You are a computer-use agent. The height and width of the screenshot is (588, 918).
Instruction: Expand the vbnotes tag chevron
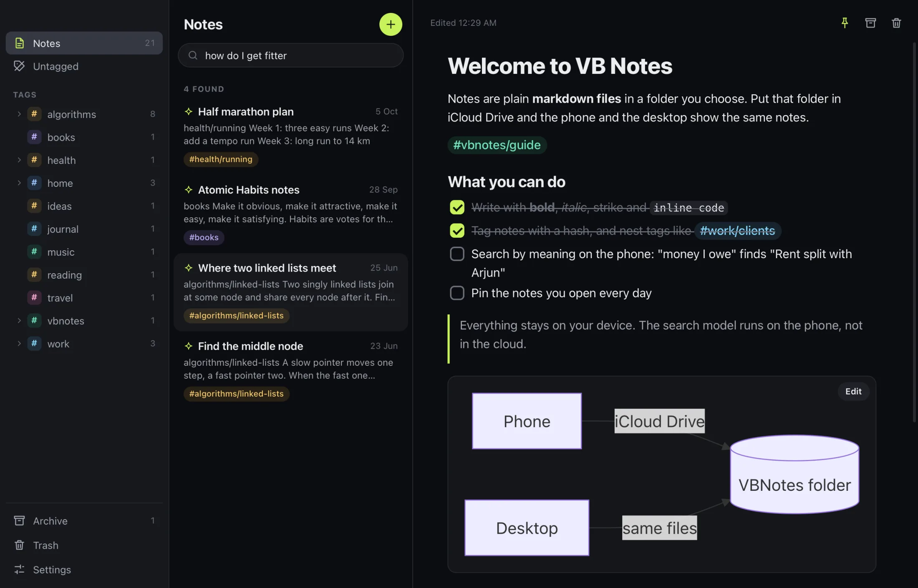pos(19,320)
